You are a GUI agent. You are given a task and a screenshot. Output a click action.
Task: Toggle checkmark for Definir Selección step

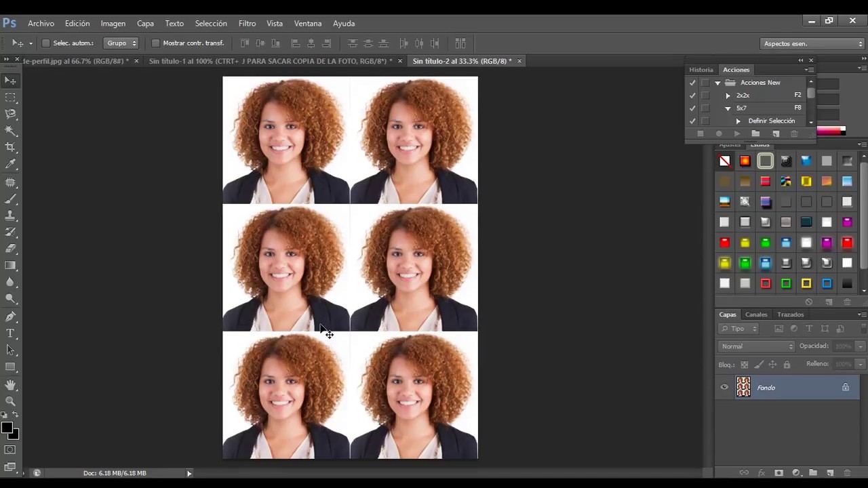(x=692, y=121)
